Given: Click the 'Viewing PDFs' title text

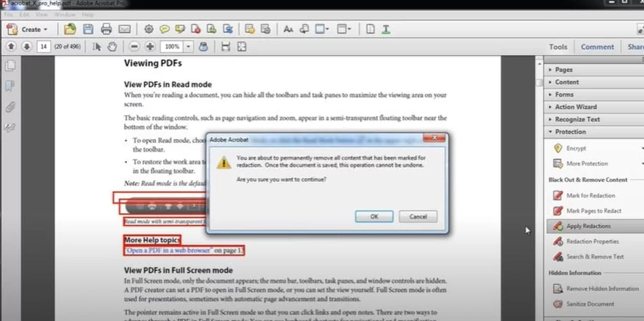Looking at the screenshot, I should [153, 63].
